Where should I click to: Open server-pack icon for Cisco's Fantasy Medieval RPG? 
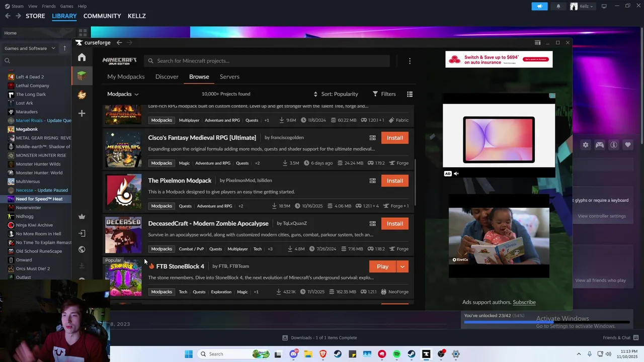372,138
